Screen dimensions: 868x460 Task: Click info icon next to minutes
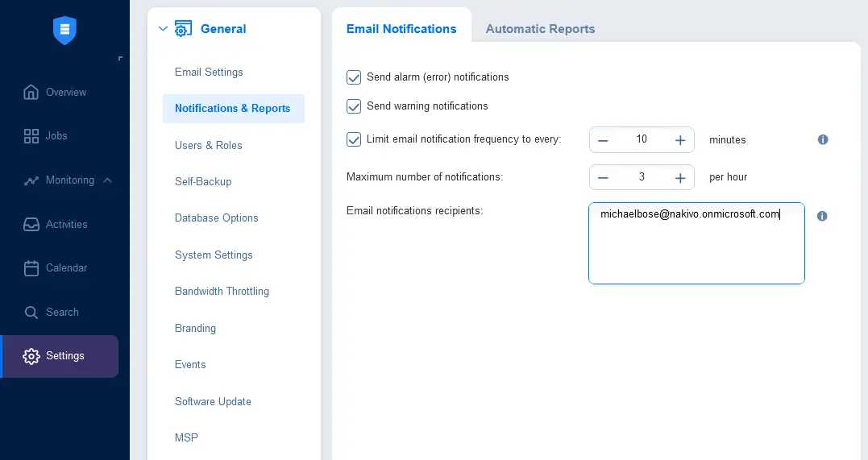(823, 139)
